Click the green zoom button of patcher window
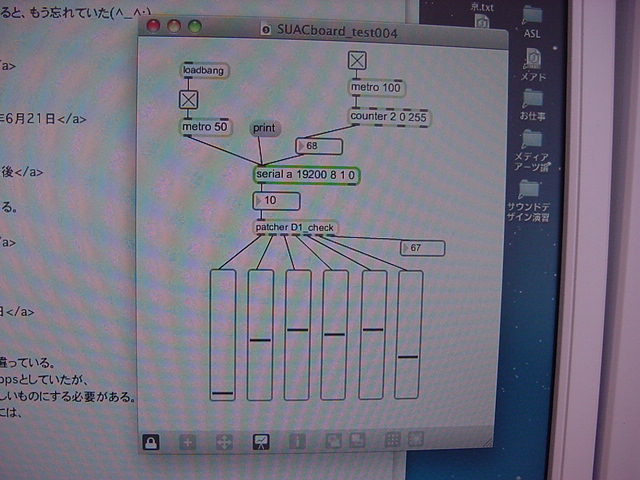The width and height of the screenshot is (640, 480). (x=195, y=26)
